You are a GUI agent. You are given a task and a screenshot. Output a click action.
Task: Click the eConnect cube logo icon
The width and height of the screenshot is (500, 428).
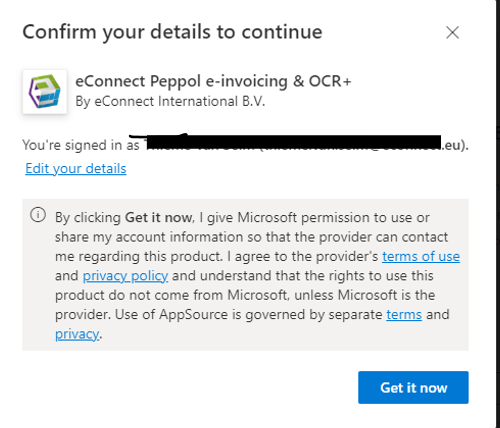click(45, 92)
